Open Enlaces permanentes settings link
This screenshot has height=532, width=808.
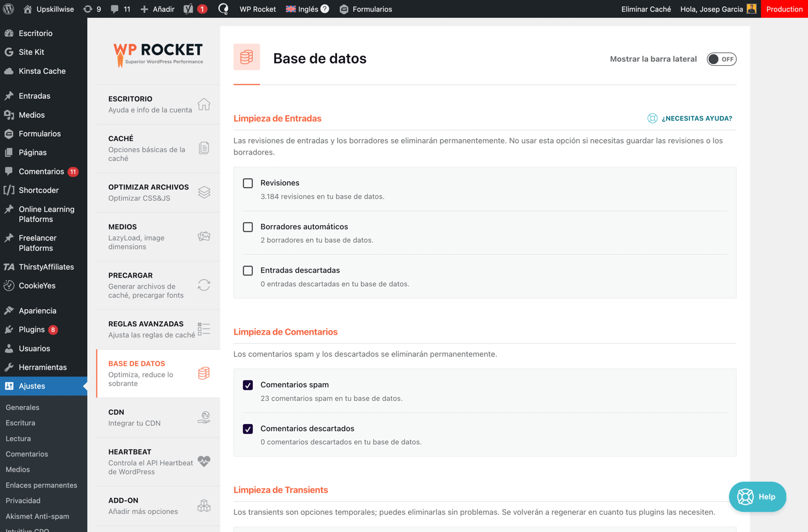[41, 485]
